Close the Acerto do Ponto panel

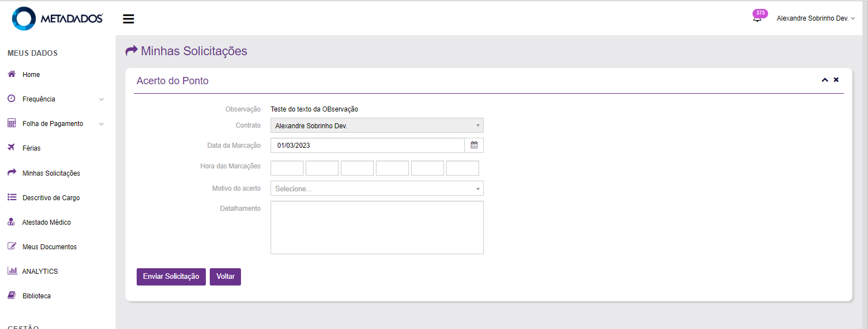coord(836,80)
